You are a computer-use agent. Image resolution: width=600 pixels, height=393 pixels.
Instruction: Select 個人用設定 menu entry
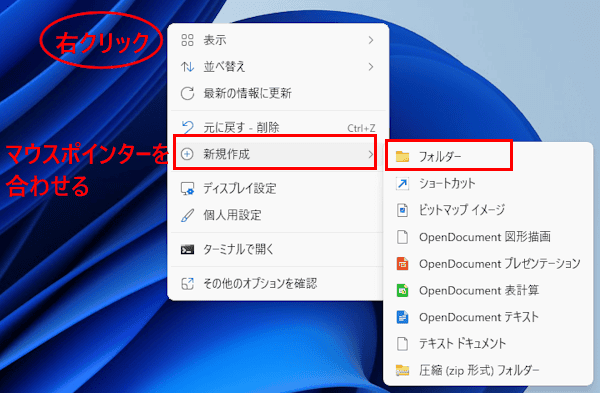[278, 215]
